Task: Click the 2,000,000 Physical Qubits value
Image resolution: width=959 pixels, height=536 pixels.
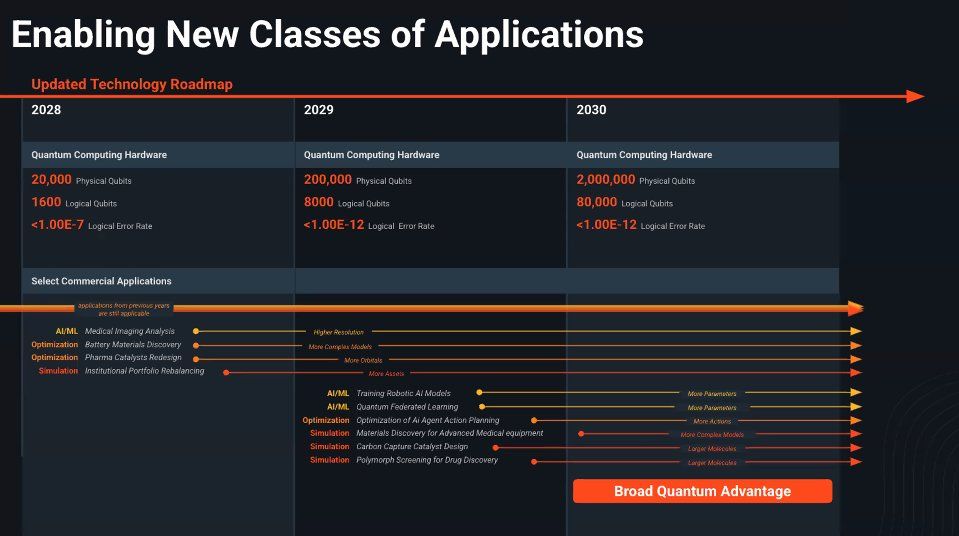Action: (x=606, y=180)
